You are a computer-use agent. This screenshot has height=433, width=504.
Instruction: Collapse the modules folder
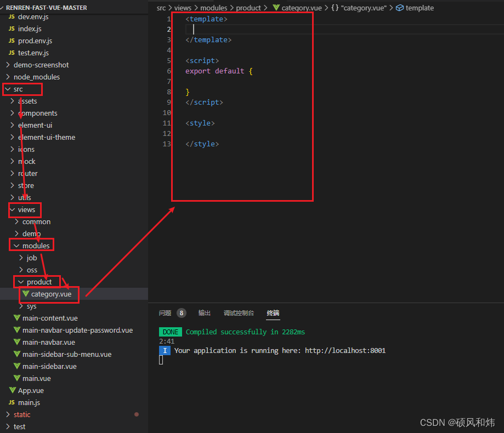(x=16, y=246)
